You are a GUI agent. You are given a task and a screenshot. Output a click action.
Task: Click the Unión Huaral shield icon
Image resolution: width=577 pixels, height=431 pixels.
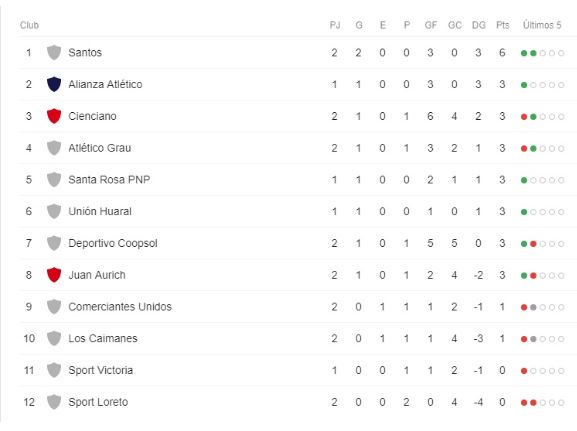[x=54, y=211]
